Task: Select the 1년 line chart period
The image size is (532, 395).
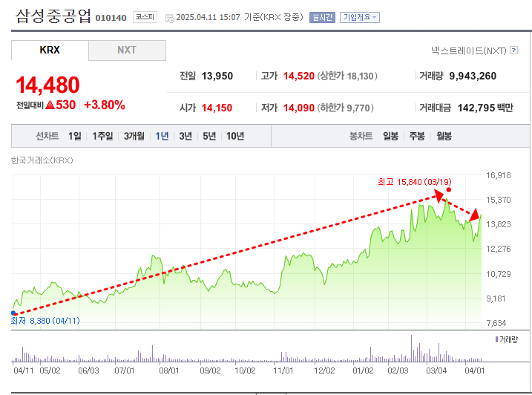Action: click(x=162, y=136)
